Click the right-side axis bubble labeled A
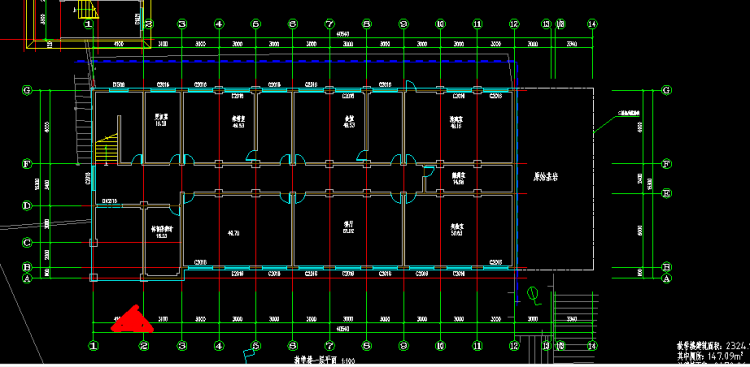This screenshot has width=750, height=367. 665,278
